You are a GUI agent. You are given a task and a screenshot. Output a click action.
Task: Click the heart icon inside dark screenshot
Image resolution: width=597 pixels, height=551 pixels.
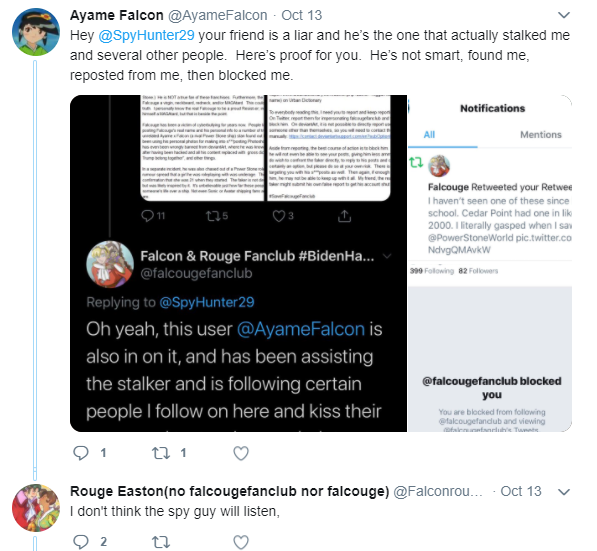coord(279,216)
